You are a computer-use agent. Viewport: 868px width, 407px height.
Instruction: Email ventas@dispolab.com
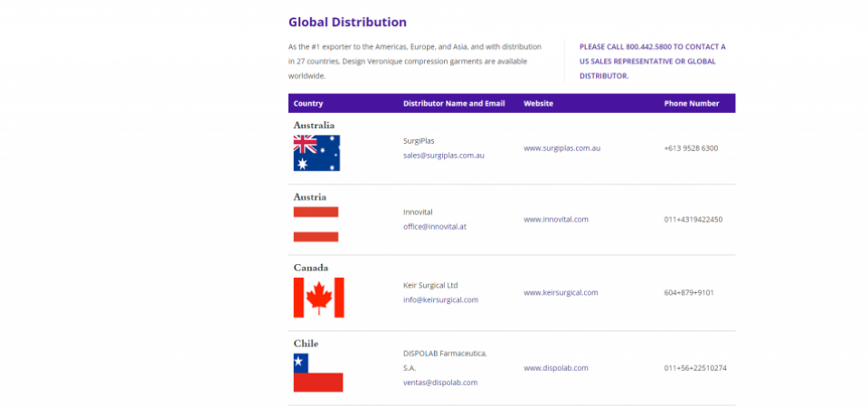click(440, 383)
